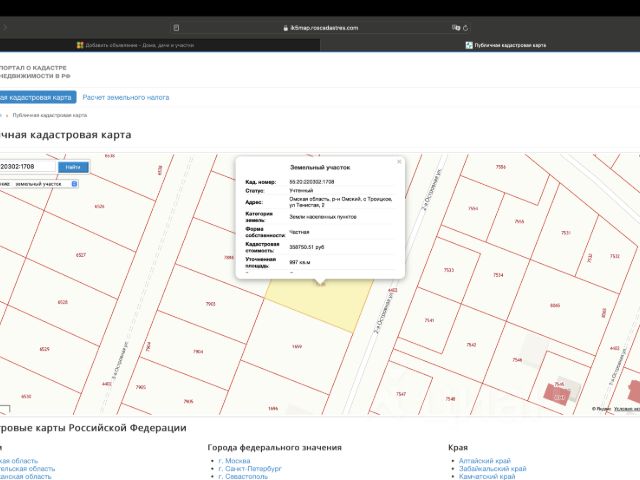Open the г. Санкт-Петербург link
640x480 pixels.
coord(250,469)
